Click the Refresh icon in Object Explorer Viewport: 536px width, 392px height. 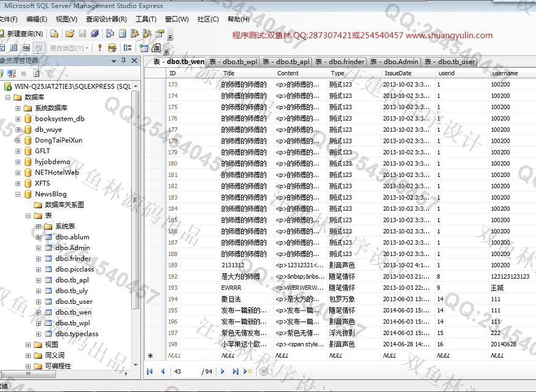[x=36, y=73]
